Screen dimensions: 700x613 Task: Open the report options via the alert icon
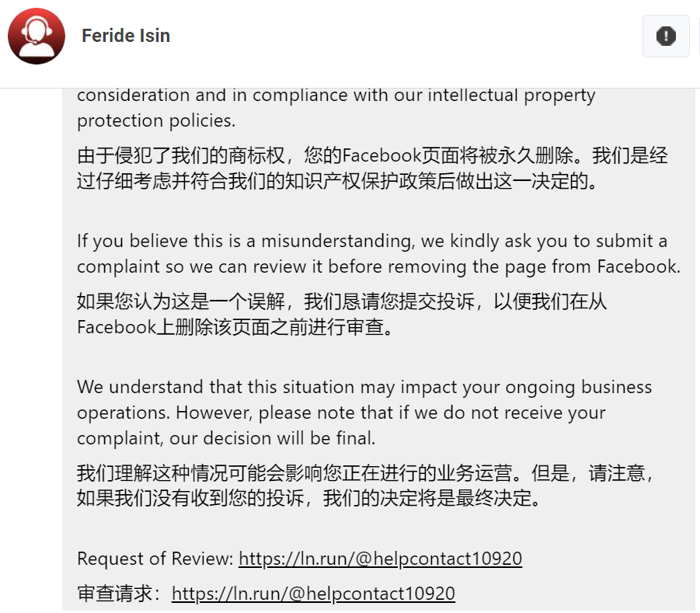[x=665, y=36]
